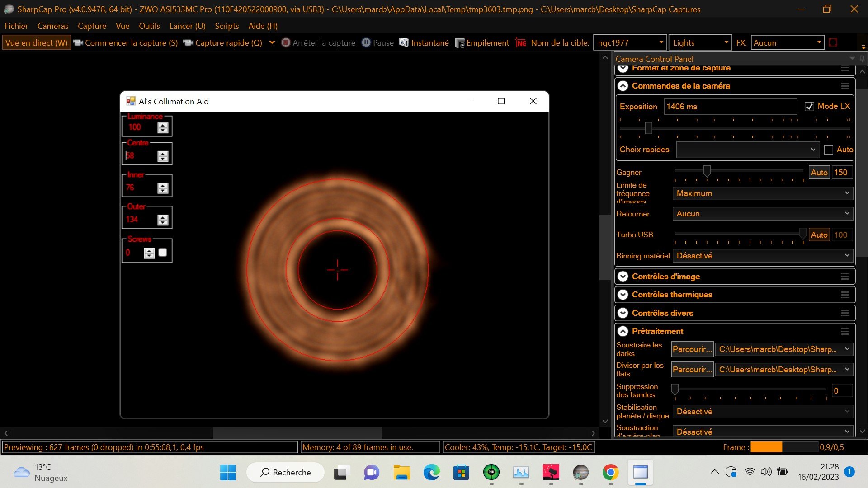The height and width of the screenshot is (488, 868).
Task: Click the Exposition value field
Action: [x=730, y=107]
